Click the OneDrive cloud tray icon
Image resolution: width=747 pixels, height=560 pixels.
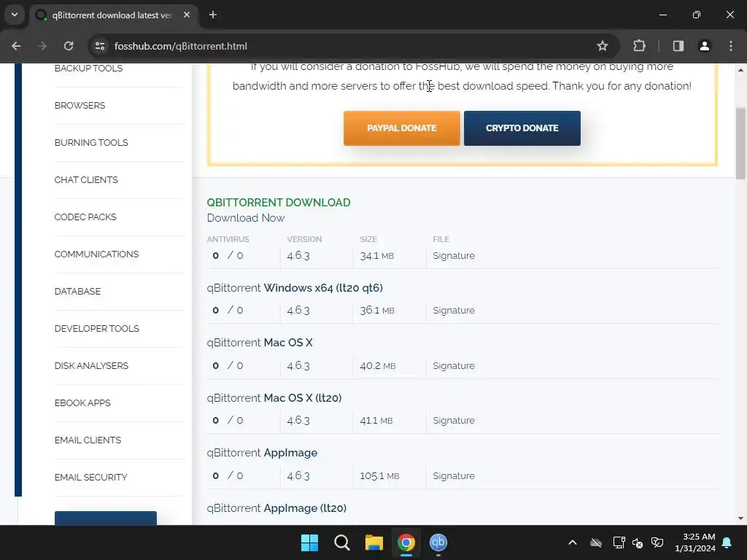[x=596, y=542]
